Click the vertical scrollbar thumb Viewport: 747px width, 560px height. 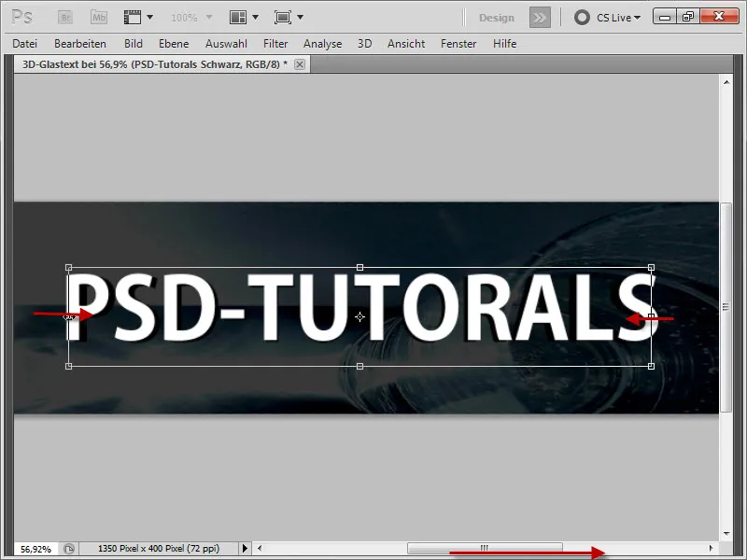[x=726, y=307]
